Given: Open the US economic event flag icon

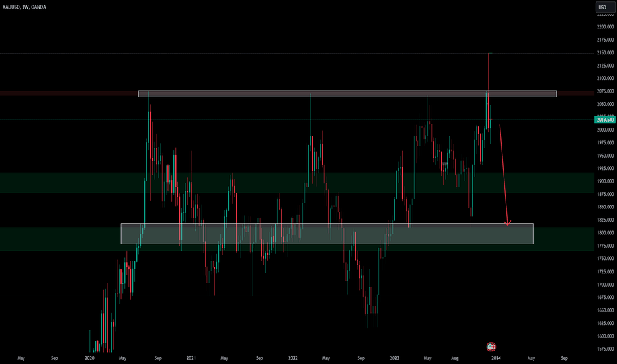Looking at the screenshot, I should click(491, 347).
